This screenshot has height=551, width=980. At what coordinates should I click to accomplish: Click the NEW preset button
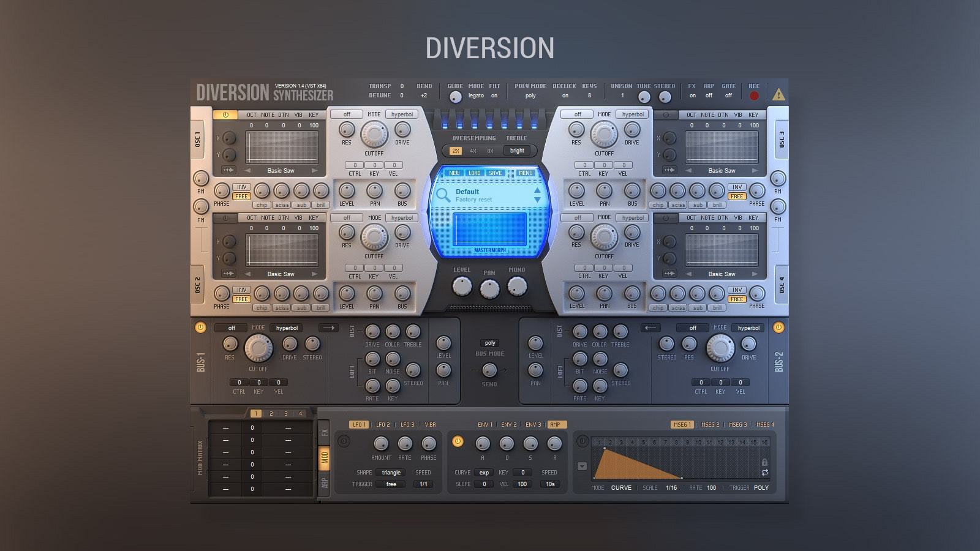pos(454,173)
